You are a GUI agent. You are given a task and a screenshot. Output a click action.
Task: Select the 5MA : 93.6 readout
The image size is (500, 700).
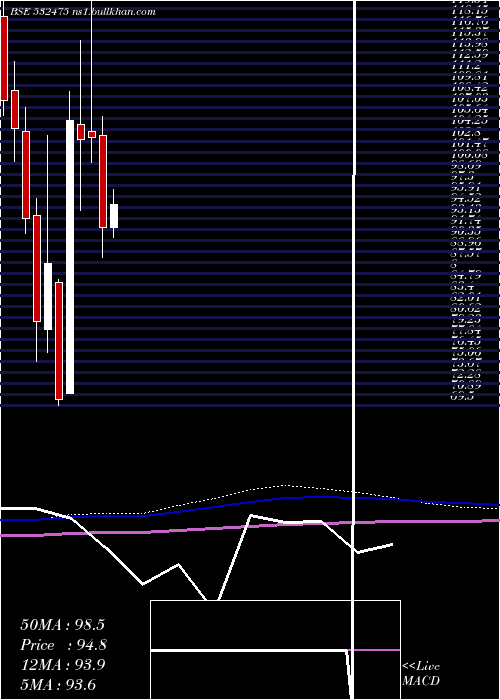click(x=58, y=685)
